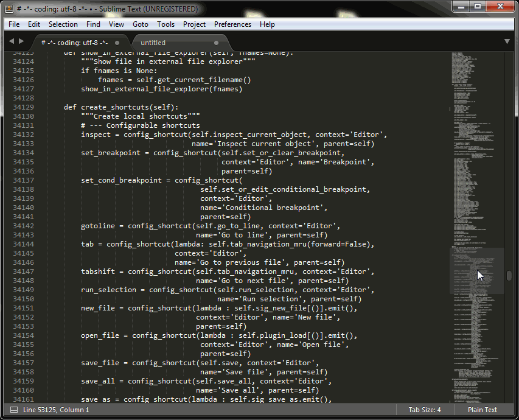Click name='Go to previous file' text
Viewport: 519px width, 420px height.
pos(232,263)
